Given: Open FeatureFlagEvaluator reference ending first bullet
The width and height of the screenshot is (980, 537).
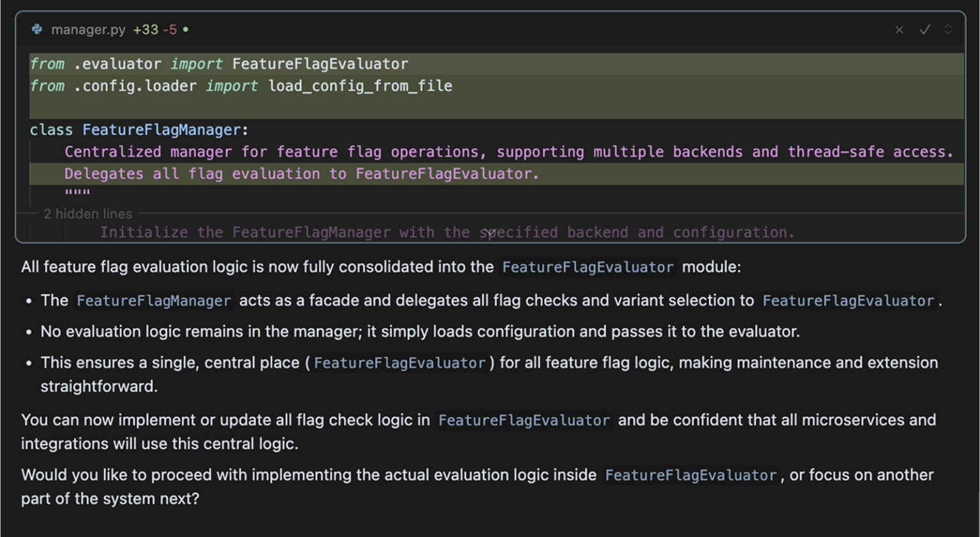Looking at the screenshot, I should point(848,301).
